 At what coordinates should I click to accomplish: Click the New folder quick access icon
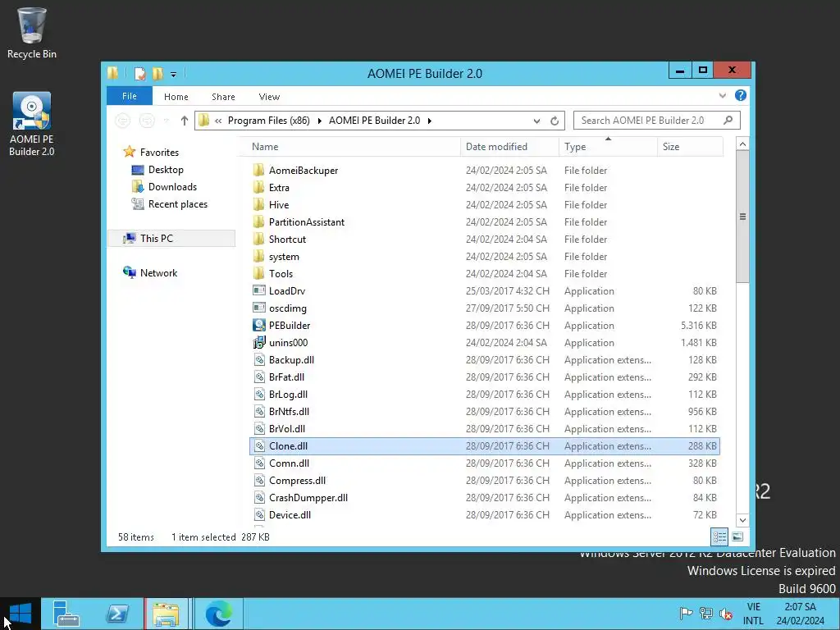[157, 73]
